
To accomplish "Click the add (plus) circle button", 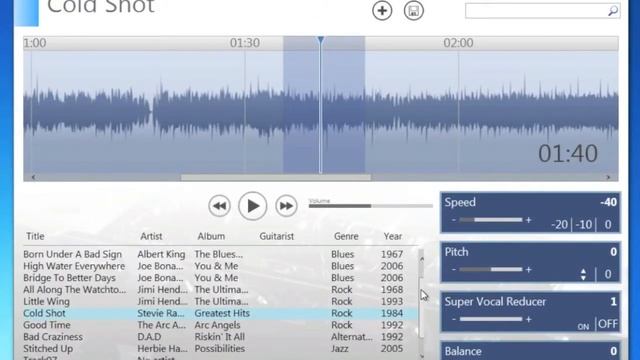I will tap(382, 11).
